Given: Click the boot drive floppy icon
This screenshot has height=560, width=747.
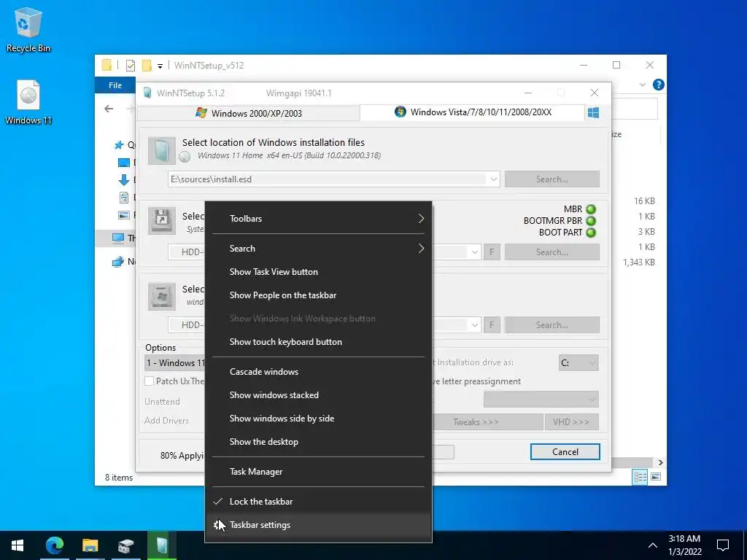Looking at the screenshot, I should [x=161, y=220].
